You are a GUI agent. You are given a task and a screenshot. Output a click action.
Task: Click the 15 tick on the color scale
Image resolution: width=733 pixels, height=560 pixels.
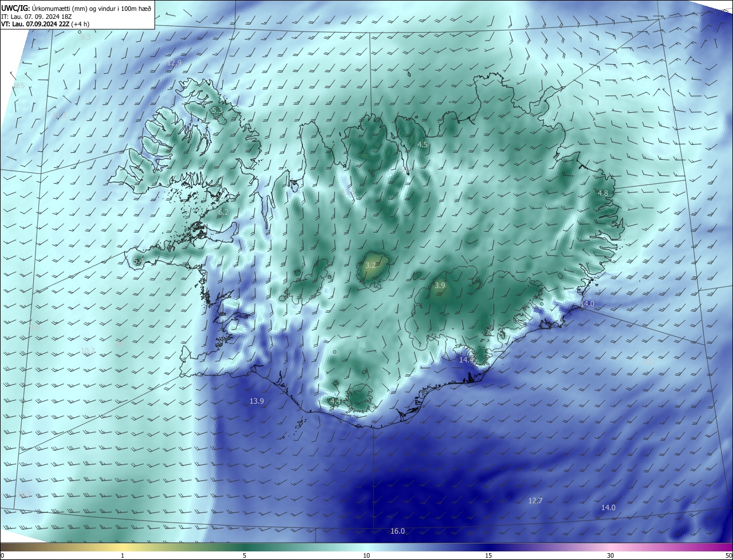pyautogui.click(x=488, y=555)
